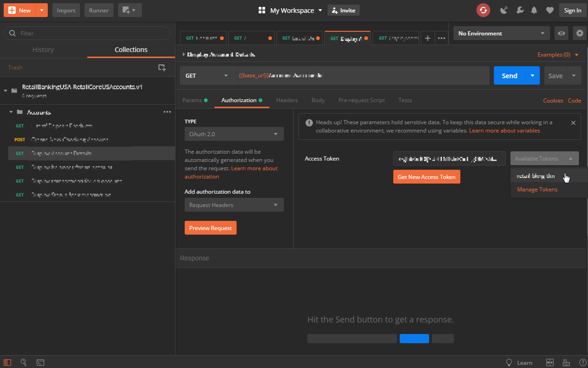
Task: Expand the request name description triangle
Action: click(184, 54)
